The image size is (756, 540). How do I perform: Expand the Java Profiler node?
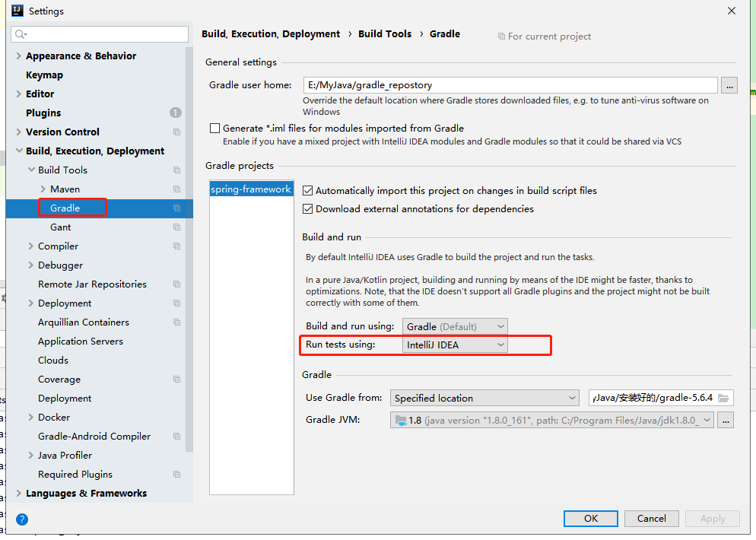pos(31,456)
